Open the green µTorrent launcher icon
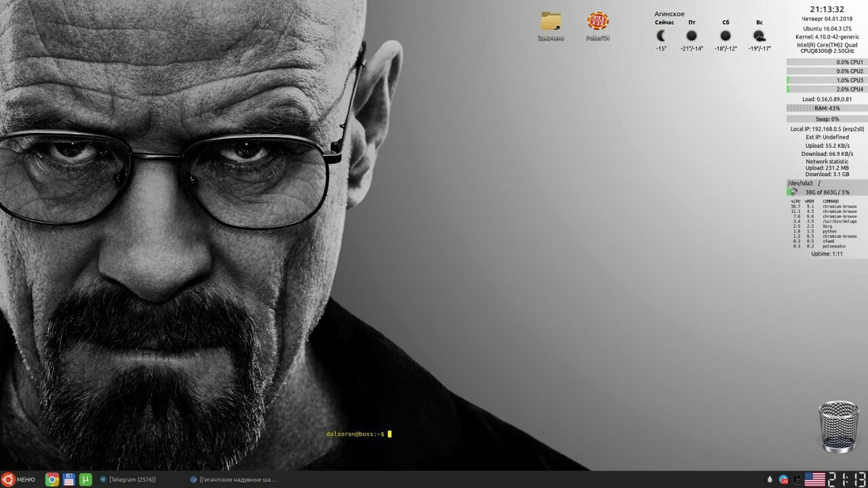Image resolution: width=868 pixels, height=488 pixels. click(85, 479)
